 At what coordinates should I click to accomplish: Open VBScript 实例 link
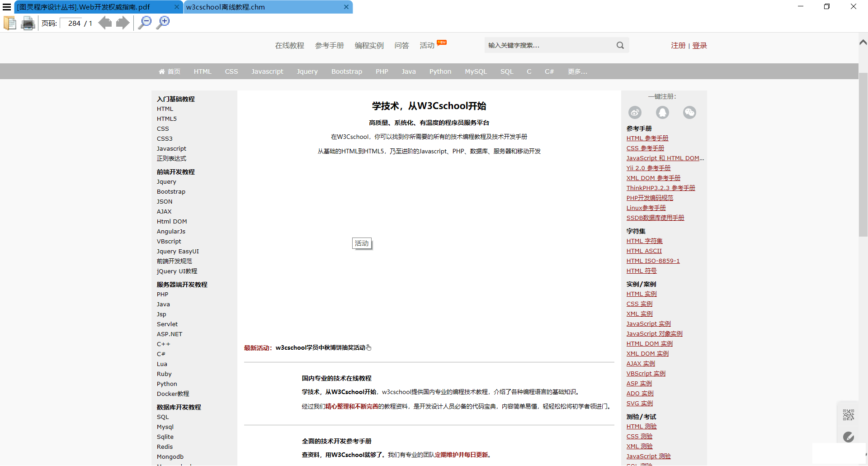click(x=646, y=373)
